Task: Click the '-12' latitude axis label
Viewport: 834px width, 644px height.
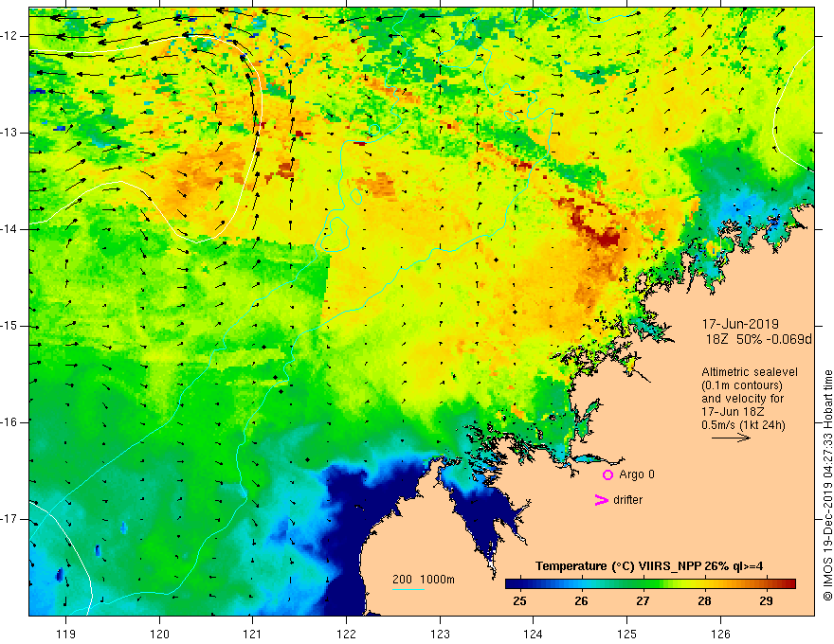Action: pos(9,36)
